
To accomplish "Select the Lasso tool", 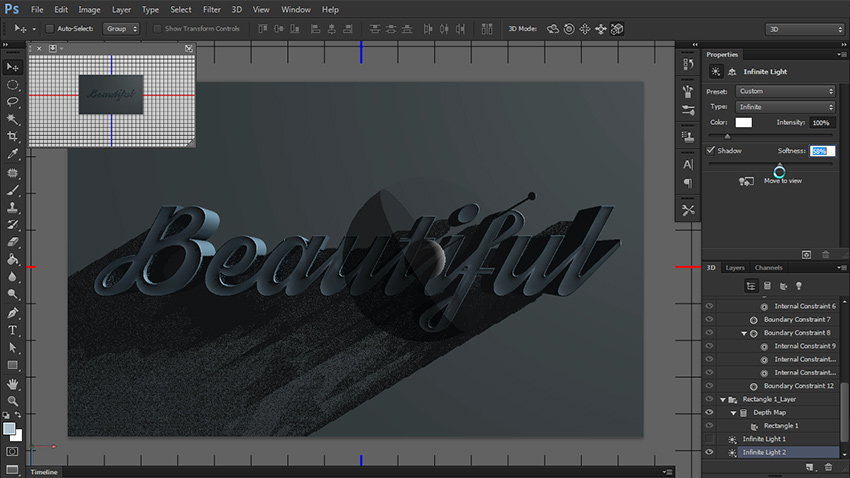I will point(12,101).
